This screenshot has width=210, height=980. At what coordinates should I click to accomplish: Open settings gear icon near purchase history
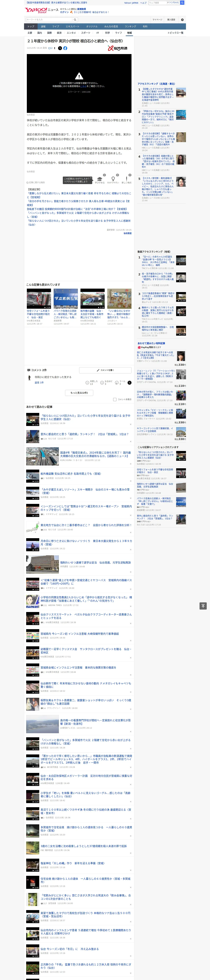[x=182, y=20]
